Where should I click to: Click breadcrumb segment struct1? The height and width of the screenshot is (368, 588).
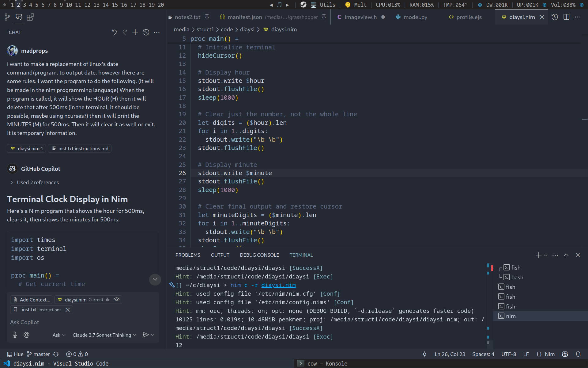point(205,29)
